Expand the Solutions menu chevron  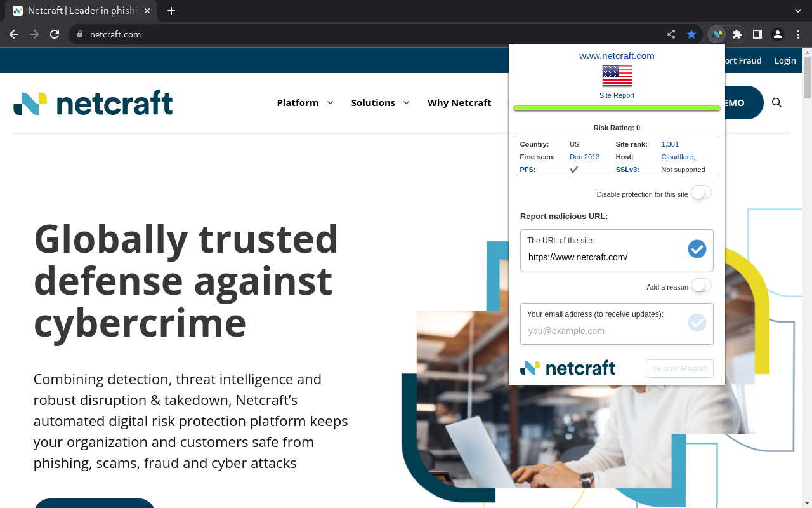406,102
